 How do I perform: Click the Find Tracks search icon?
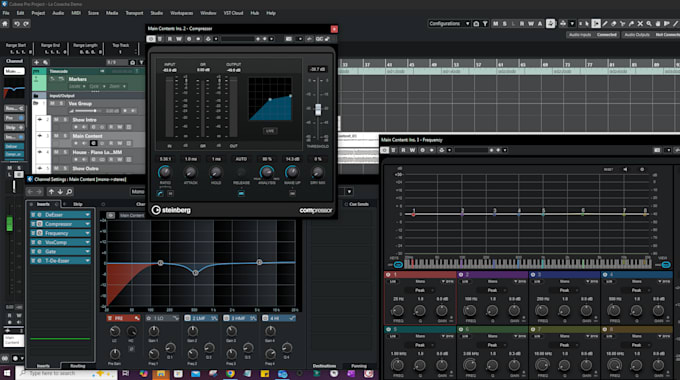46,62
